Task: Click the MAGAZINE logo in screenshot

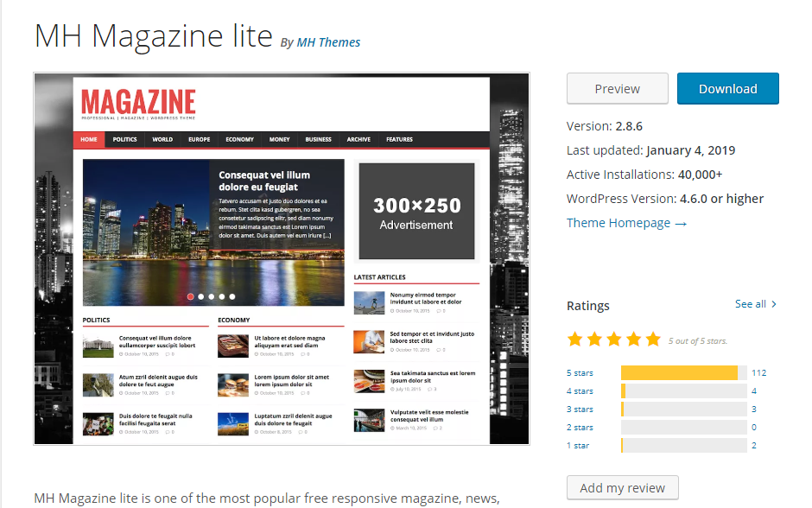Action: [x=138, y=103]
